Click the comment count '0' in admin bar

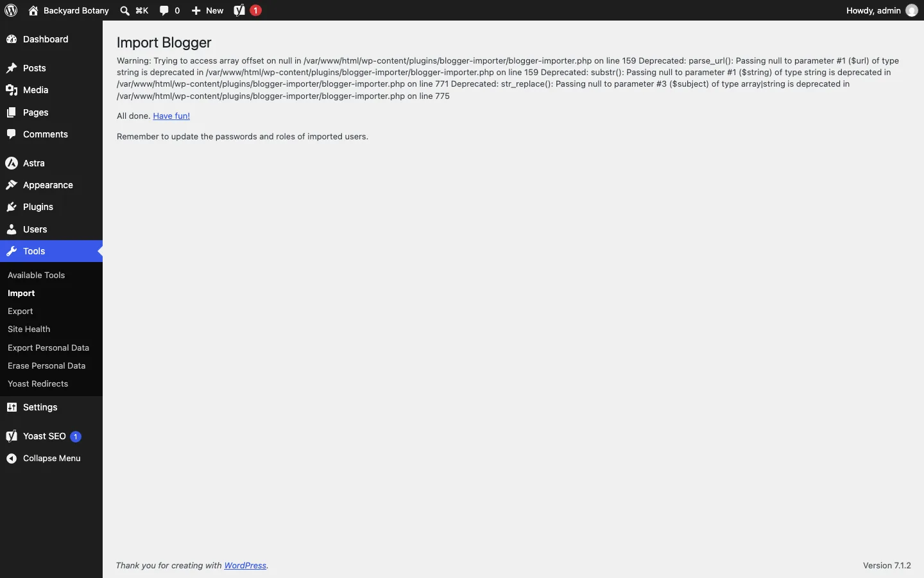177,10
